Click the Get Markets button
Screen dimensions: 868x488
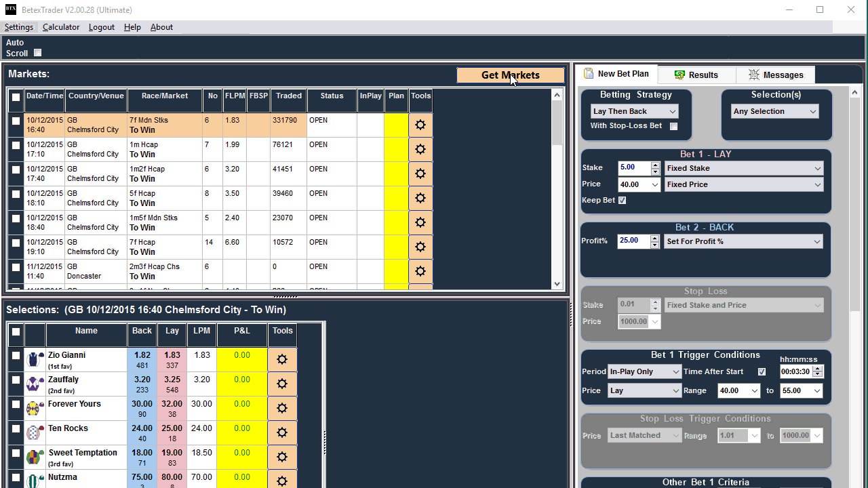pos(510,75)
